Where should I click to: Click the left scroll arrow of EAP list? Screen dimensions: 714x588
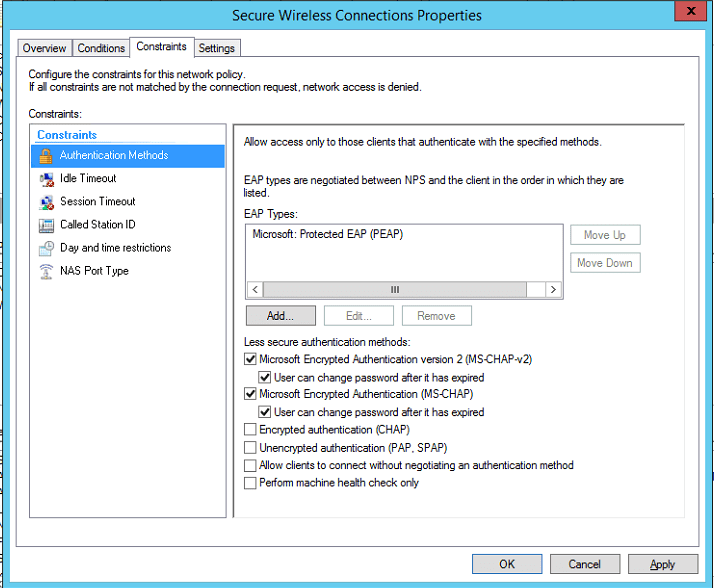click(255, 290)
